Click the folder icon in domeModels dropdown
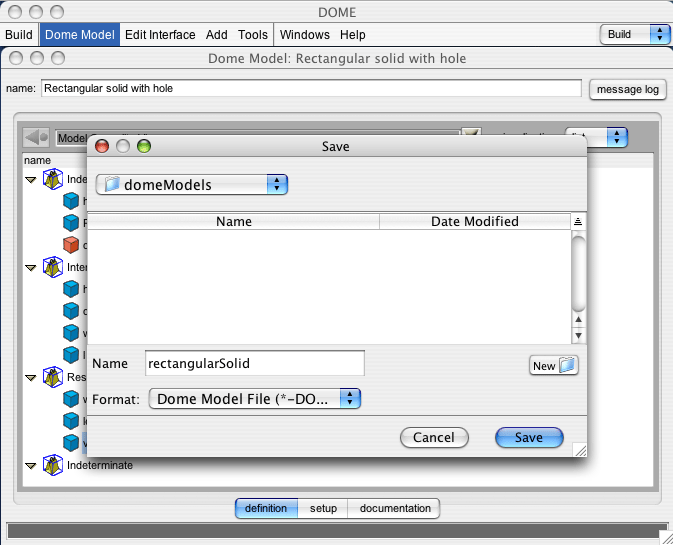Image resolution: width=673 pixels, height=545 pixels. click(x=112, y=184)
